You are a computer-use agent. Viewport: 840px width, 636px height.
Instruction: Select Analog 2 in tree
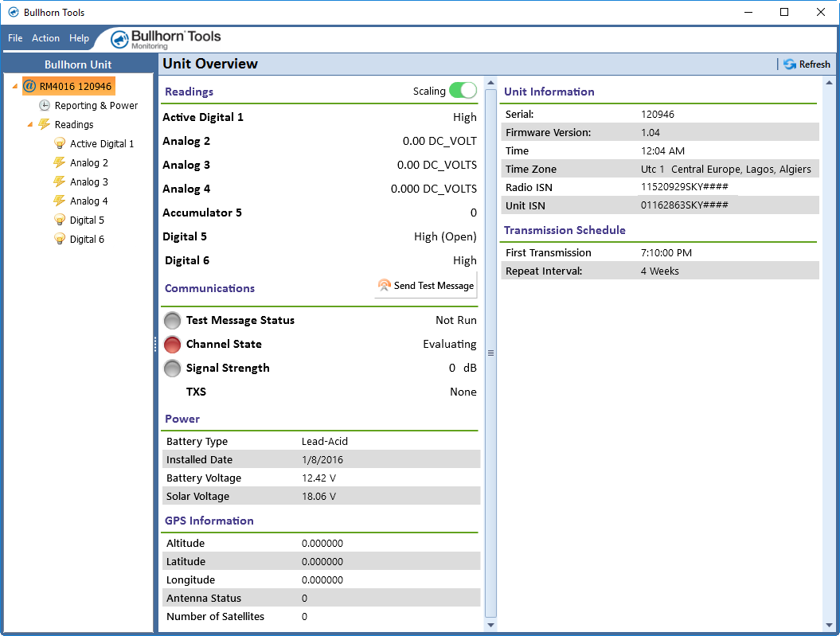[89, 162]
